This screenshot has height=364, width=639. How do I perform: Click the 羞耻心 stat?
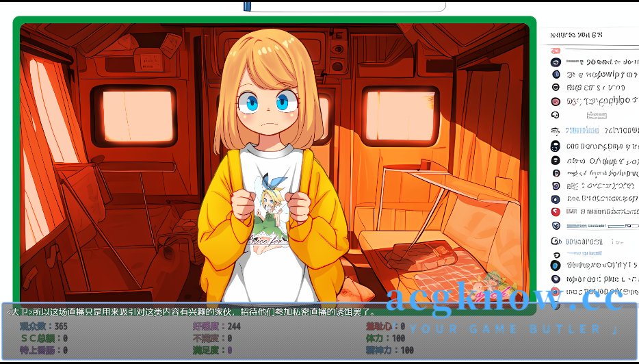click(x=385, y=326)
